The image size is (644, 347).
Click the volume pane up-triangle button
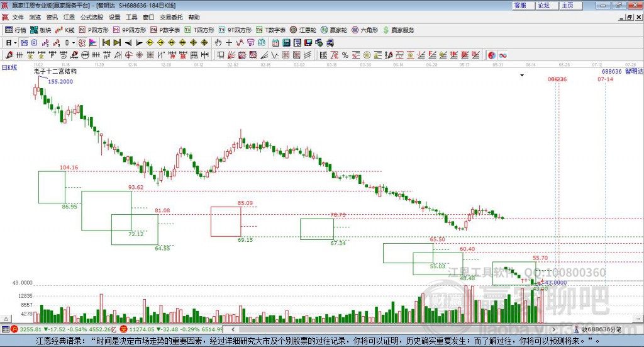[x=6, y=319]
